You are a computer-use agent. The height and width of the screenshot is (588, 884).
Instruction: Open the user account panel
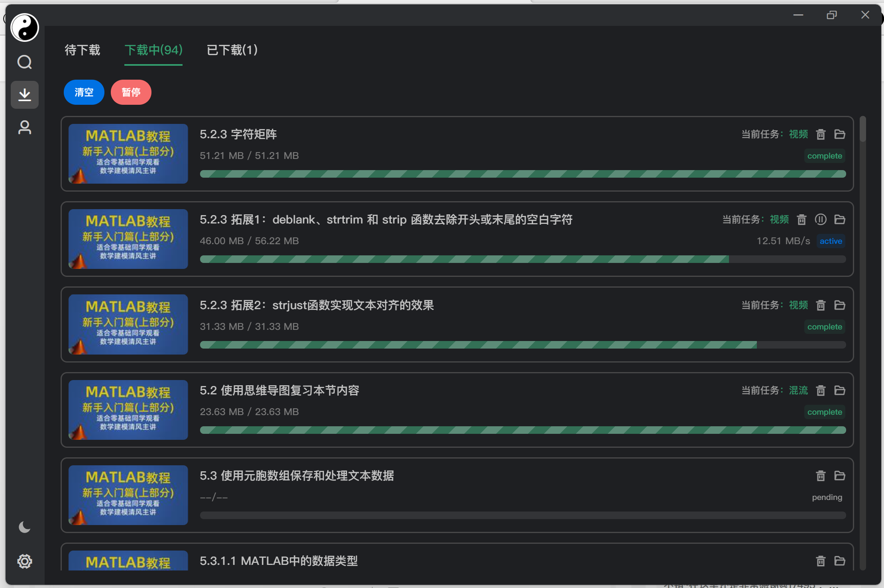pos(25,127)
